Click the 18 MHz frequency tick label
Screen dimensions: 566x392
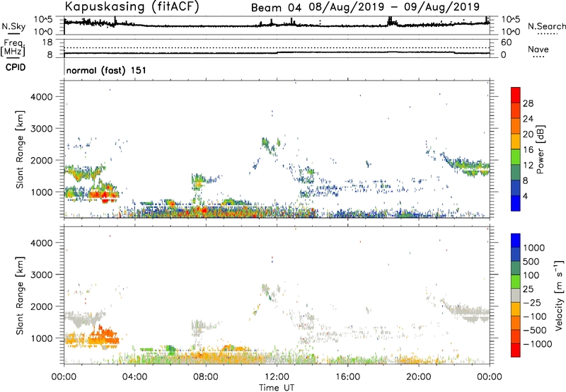[x=47, y=42]
